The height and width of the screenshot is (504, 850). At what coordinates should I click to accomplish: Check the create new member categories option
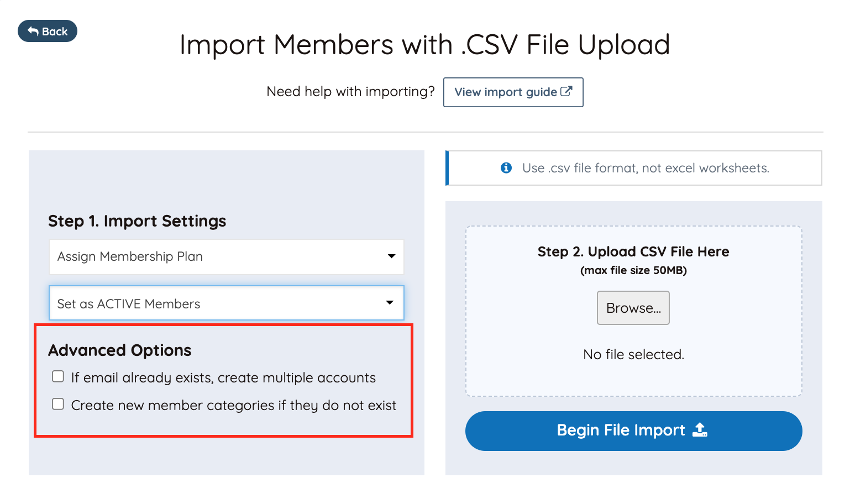pos(58,403)
